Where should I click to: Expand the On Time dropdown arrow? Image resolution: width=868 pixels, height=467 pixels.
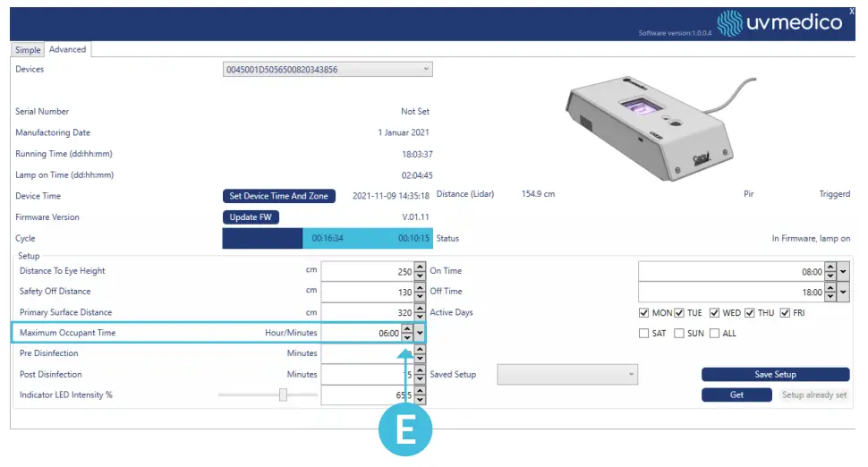coord(843,271)
